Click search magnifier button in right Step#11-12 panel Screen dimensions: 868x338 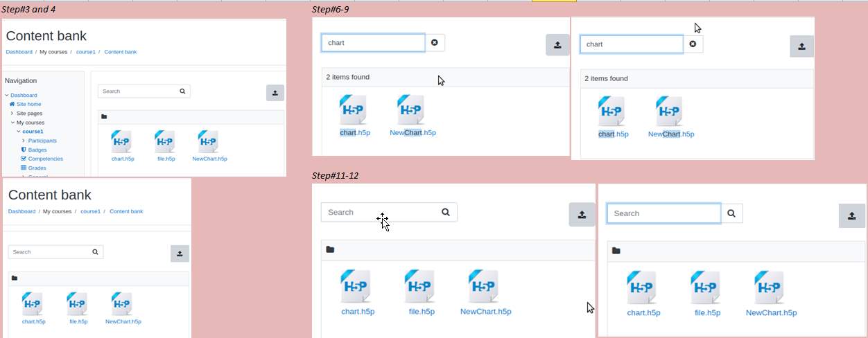tap(731, 213)
